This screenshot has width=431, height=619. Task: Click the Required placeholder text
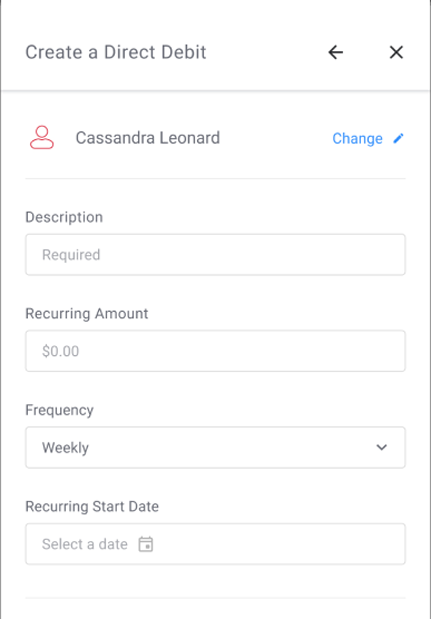click(71, 255)
